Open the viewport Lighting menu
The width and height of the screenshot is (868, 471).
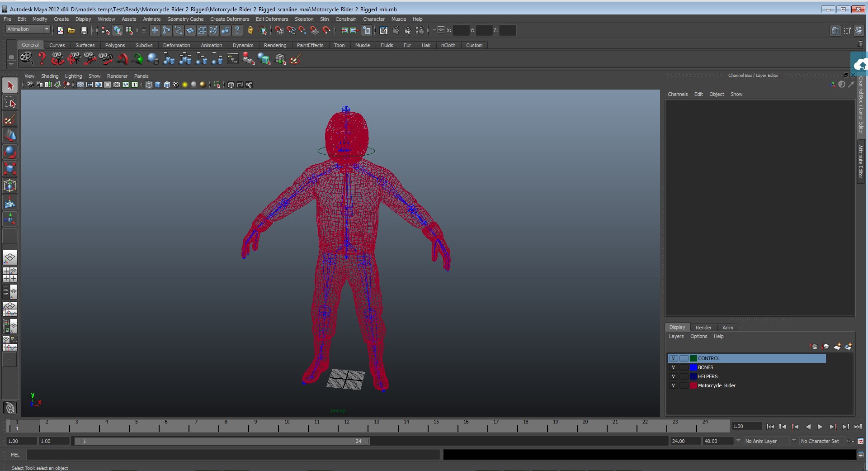73,76
